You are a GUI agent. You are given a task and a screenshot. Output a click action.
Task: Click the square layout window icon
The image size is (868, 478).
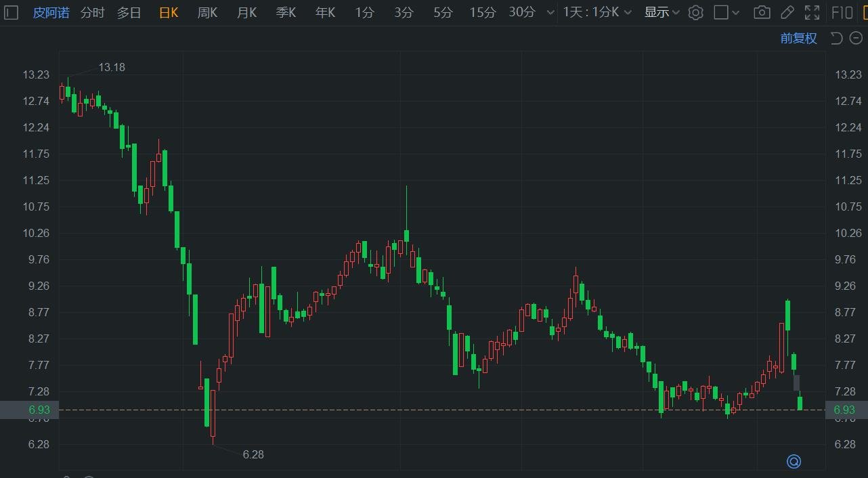[x=721, y=12]
